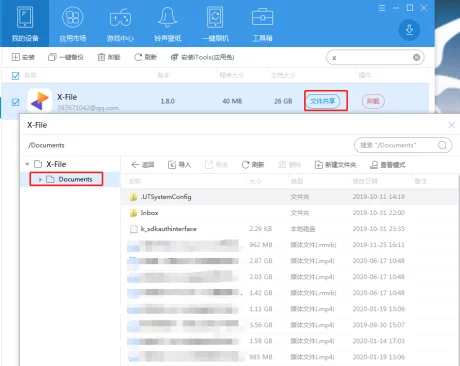Open the hamburger menu in title bar
This screenshot has height=366, width=460.
382,8
